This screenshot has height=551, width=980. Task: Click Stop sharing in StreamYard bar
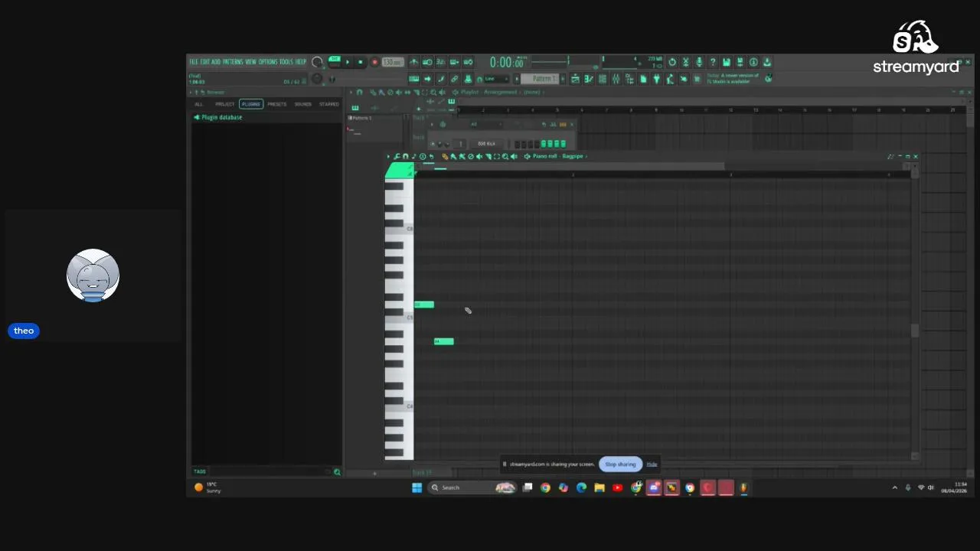(x=620, y=464)
